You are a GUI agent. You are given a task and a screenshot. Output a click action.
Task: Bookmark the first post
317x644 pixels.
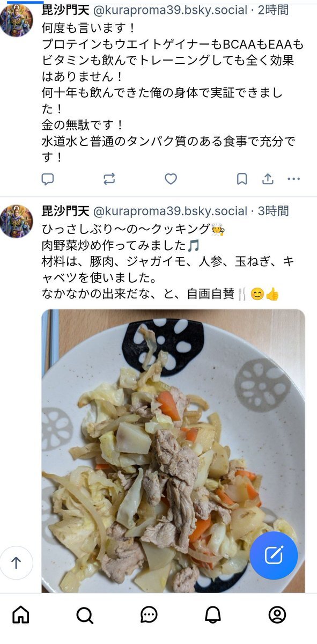tap(242, 179)
